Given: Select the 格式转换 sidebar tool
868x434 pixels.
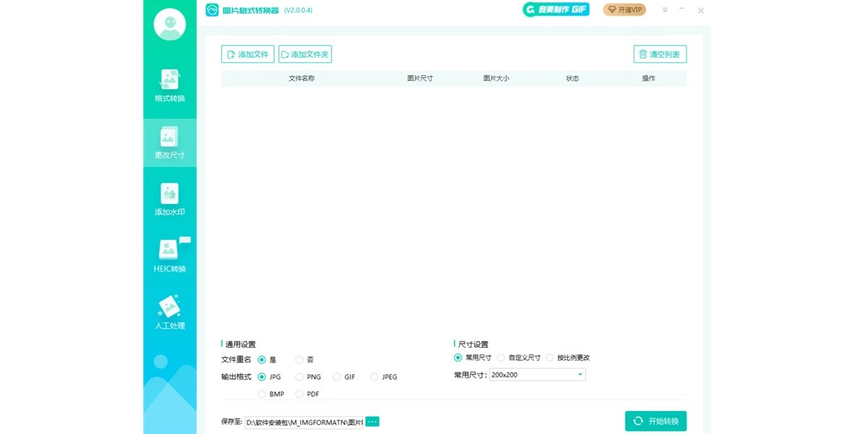Looking at the screenshot, I should [x=169, y=85].
